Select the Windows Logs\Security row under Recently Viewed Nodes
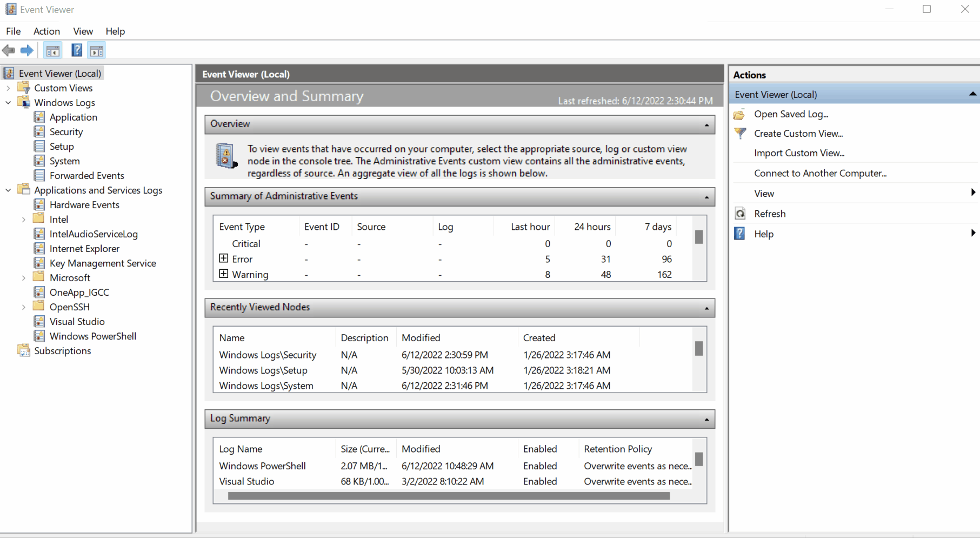The image size is (980, 538). (x=268, y=355)
